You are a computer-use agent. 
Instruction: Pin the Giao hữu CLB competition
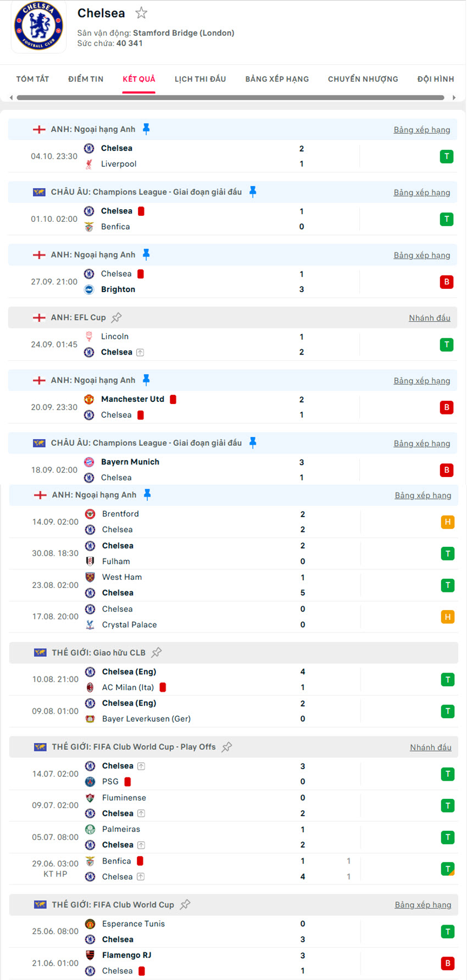click(157, 652)
